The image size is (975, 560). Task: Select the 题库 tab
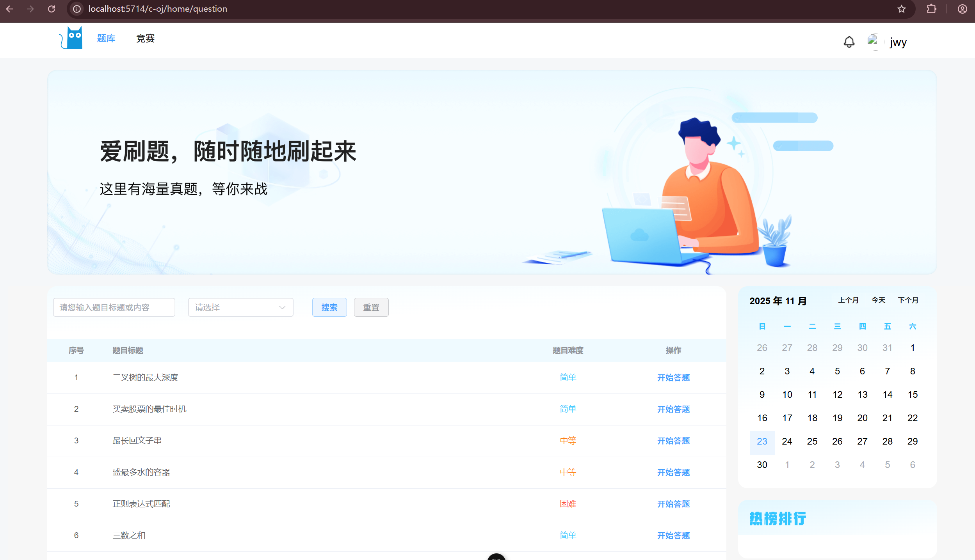point(106,38)
